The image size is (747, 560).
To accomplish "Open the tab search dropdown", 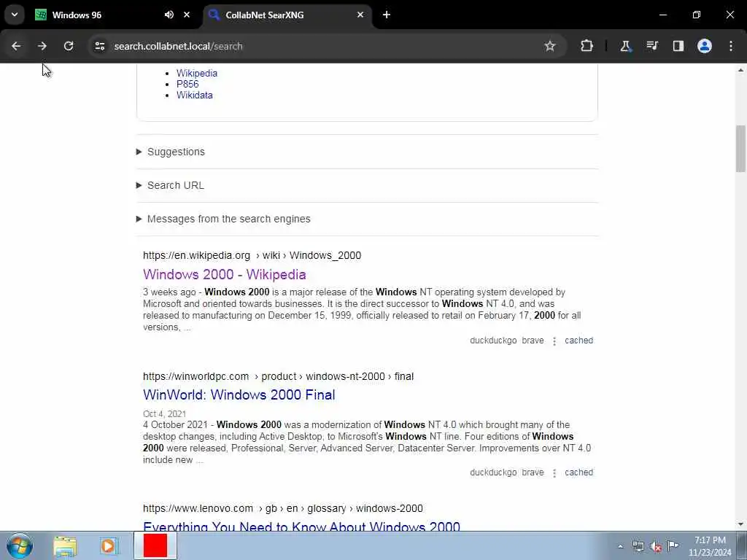I will 15,15.
